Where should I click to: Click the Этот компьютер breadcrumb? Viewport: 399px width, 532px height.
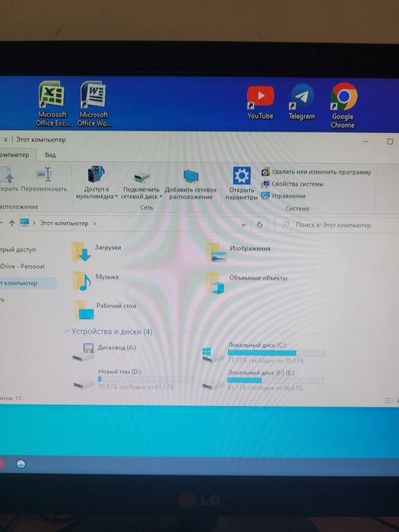click(64, 223)
